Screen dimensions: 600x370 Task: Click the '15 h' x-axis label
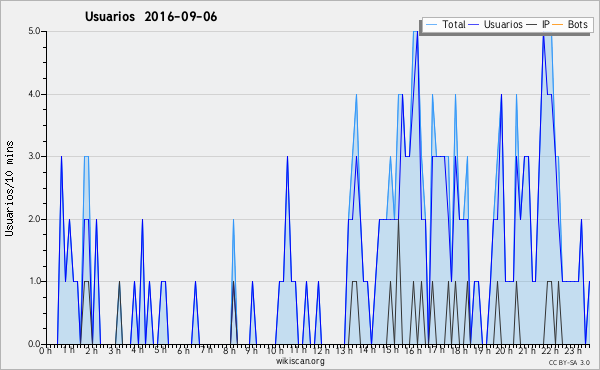[390, 350]
